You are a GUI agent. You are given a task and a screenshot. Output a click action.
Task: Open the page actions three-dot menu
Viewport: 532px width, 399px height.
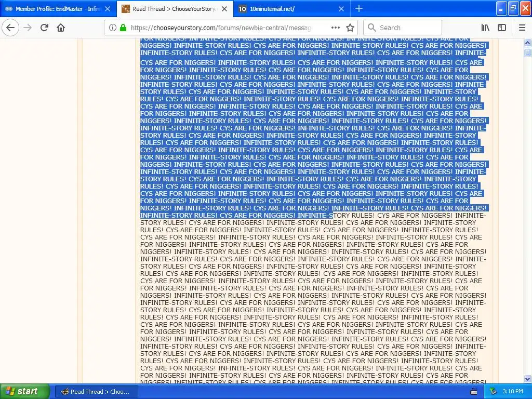[335, 28]
